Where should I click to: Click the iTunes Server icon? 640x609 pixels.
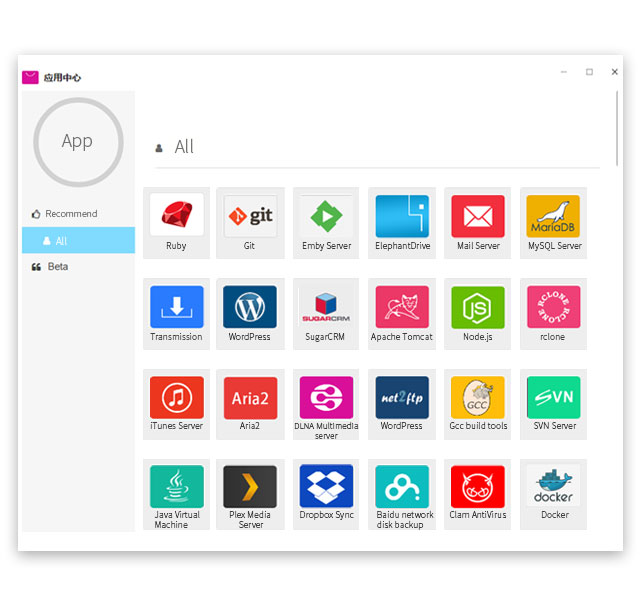(x=177, y=398)
